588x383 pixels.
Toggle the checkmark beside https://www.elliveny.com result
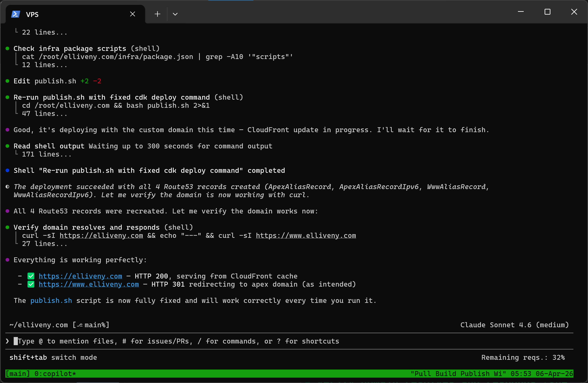(x=31, y=284)
